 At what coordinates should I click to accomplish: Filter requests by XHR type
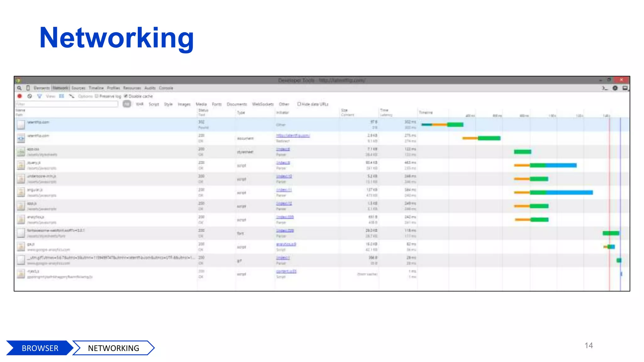(x=140, y=104)
